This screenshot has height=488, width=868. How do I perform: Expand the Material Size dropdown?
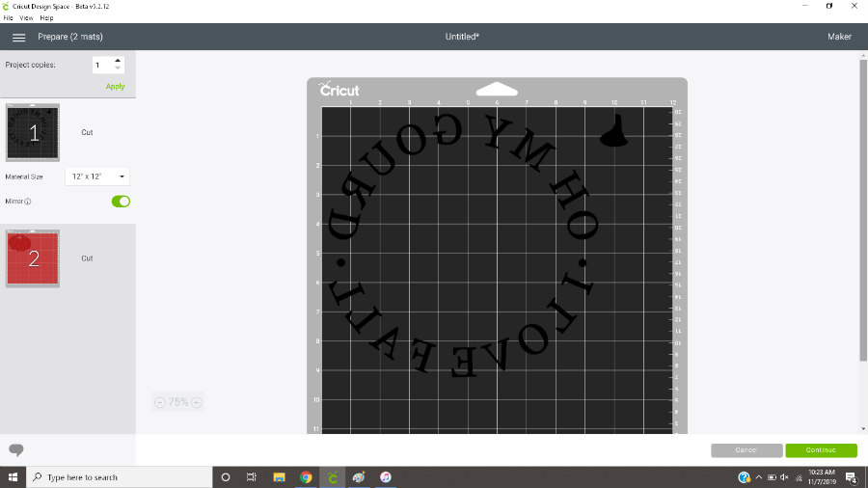pyautogui.click(x=97, y=177)
